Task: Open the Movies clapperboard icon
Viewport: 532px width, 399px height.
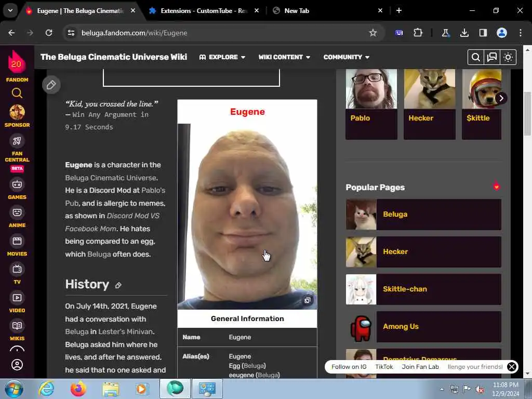Action: (17, 241)
